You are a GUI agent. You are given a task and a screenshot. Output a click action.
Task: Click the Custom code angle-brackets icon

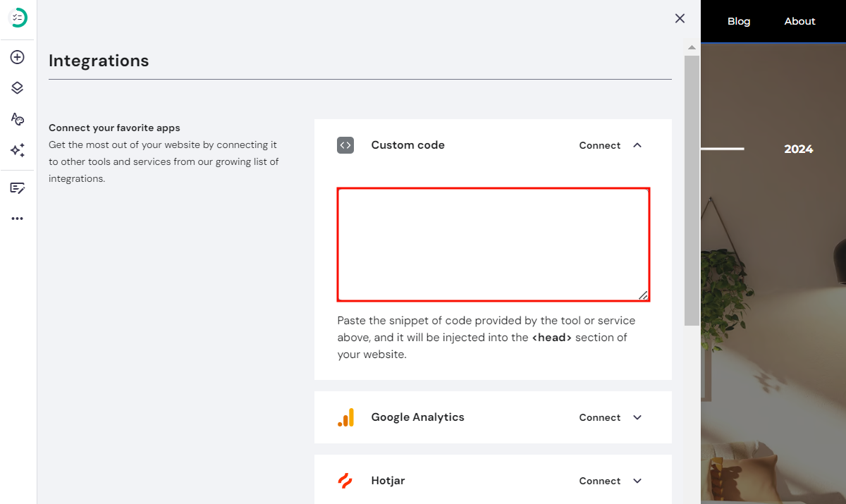(x=345, y=145)
